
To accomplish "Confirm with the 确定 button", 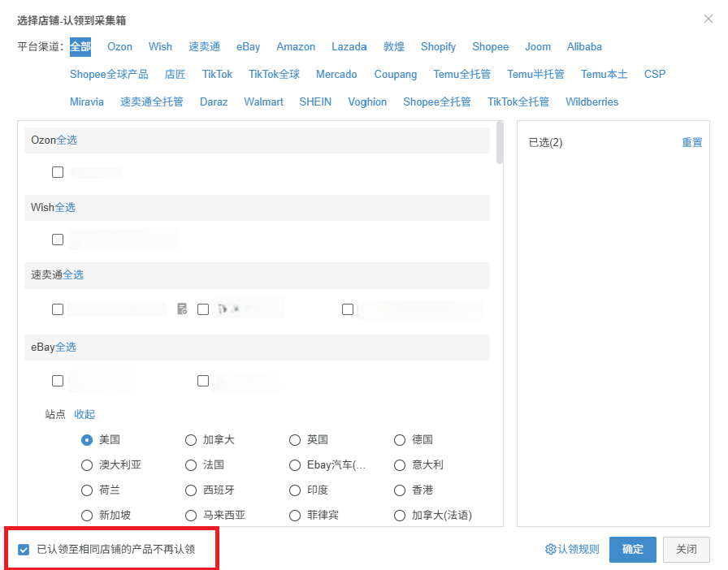I will 632,550.
